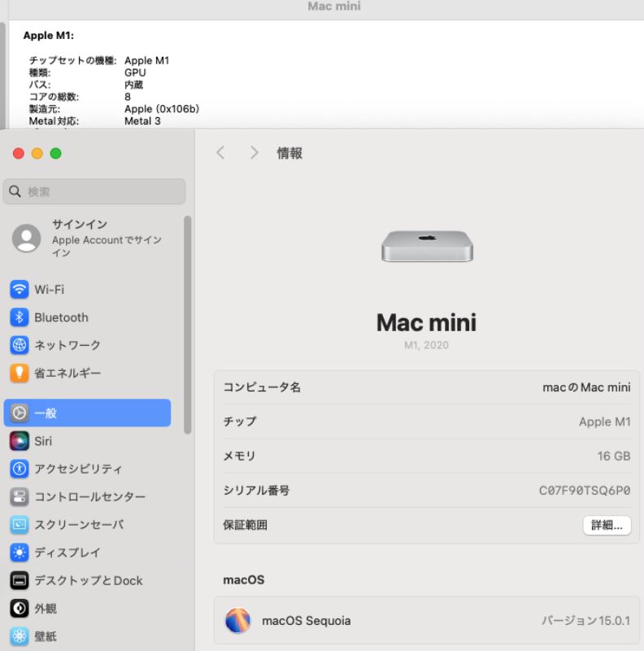Close the System Settings window
Viewport: 644px width, 651px height.
[19, 154]
